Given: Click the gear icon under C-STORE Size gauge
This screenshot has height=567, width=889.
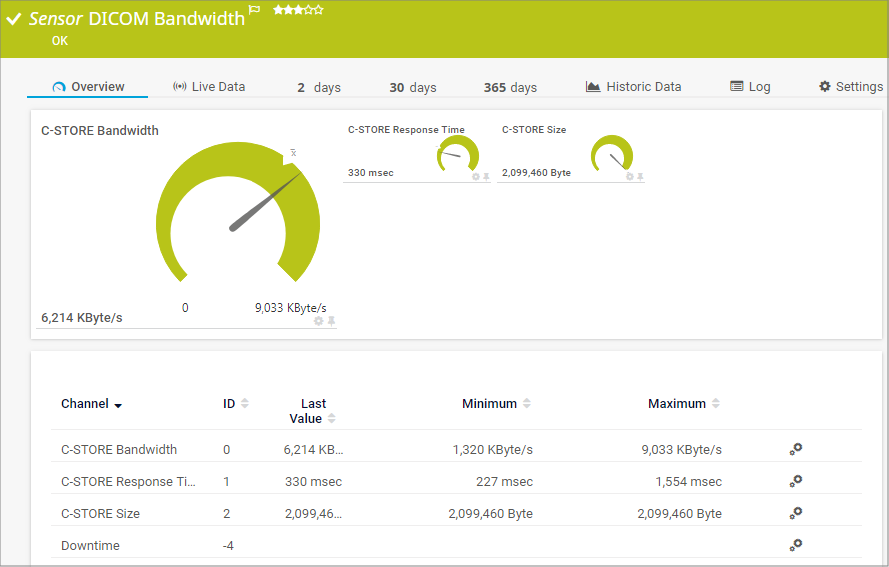Looking at the screenshot, I should click(x=630, y=176).
